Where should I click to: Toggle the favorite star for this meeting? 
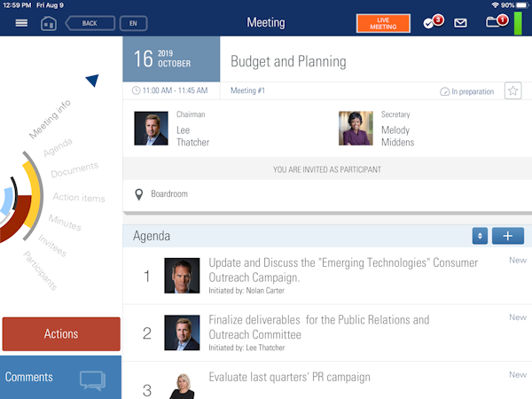[512, 90]
